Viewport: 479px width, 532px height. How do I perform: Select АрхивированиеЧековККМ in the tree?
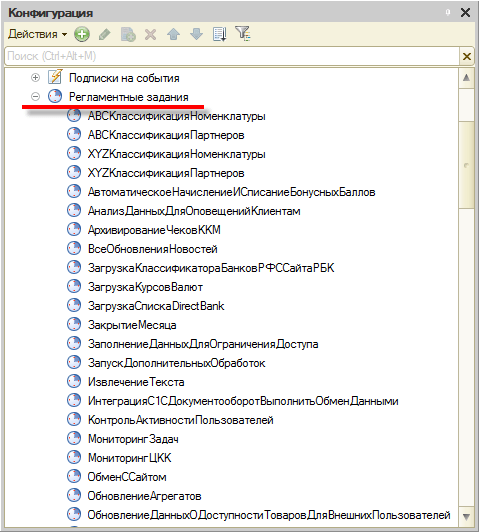[x=154, y=230]
